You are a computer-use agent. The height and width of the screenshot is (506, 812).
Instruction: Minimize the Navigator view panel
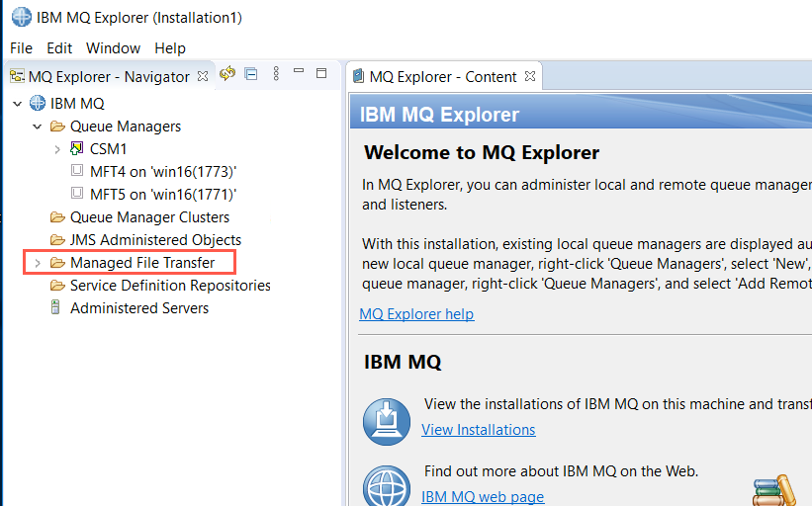(299, 70)
